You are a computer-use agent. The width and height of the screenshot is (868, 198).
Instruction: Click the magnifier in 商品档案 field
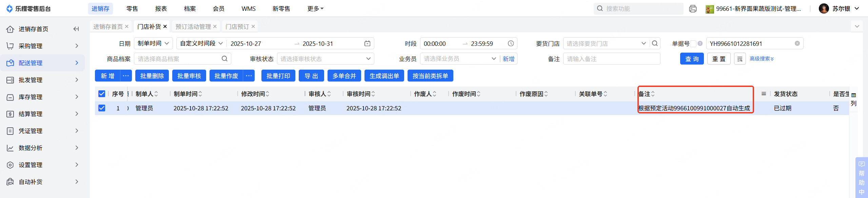coord(224,59)
